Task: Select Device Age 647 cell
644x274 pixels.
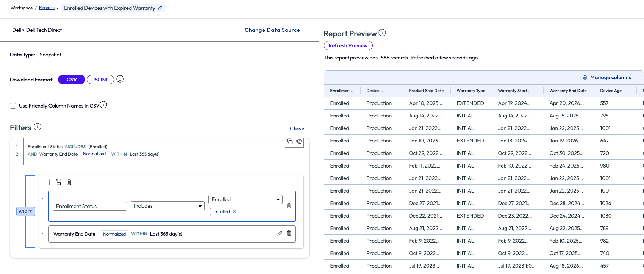Action: coord(604,141)
